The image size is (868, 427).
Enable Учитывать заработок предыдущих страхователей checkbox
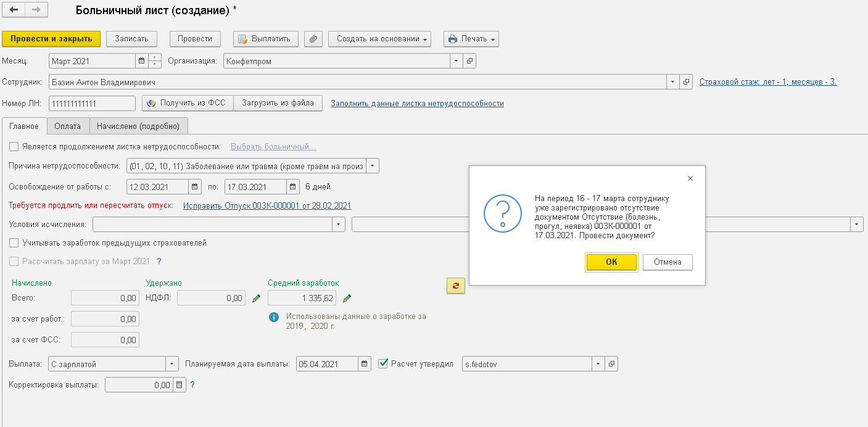tap(14, 243)
